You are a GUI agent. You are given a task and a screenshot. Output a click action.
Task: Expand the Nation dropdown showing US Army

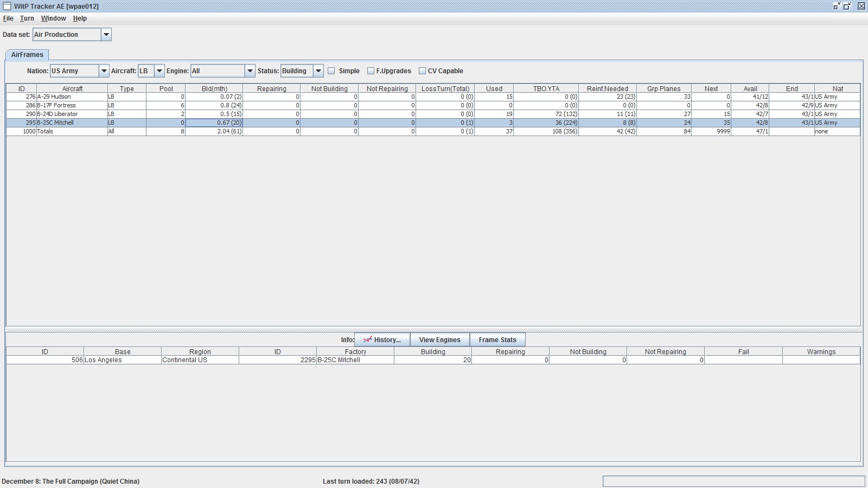(104, 71)
